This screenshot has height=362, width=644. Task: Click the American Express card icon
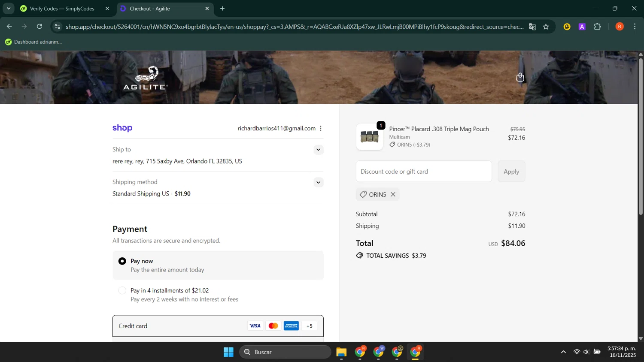click(x=291, y=326)
